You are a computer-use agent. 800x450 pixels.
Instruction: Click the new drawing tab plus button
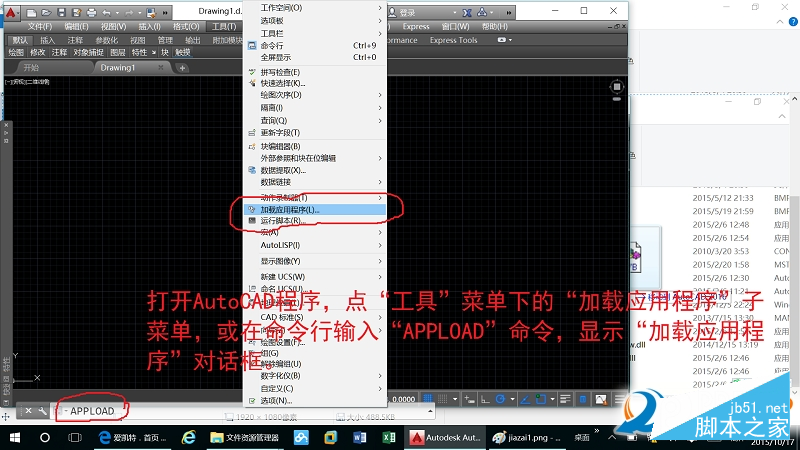tap(182, 68)
